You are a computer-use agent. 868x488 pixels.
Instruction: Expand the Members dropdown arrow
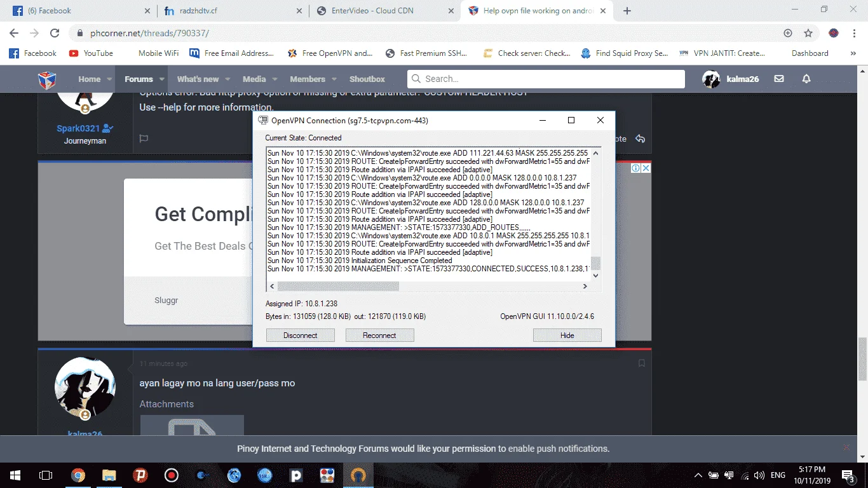click(334, 79)
